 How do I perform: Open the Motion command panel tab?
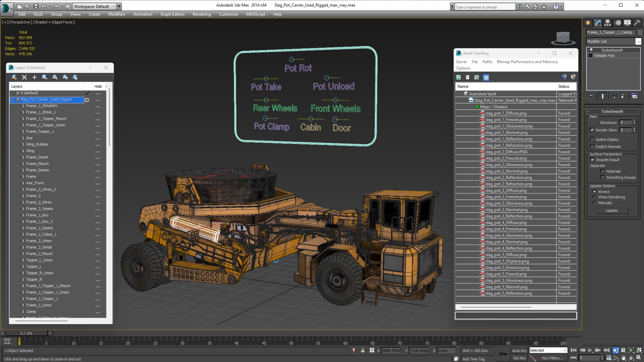pyautogui.click(x=618, y=23)
